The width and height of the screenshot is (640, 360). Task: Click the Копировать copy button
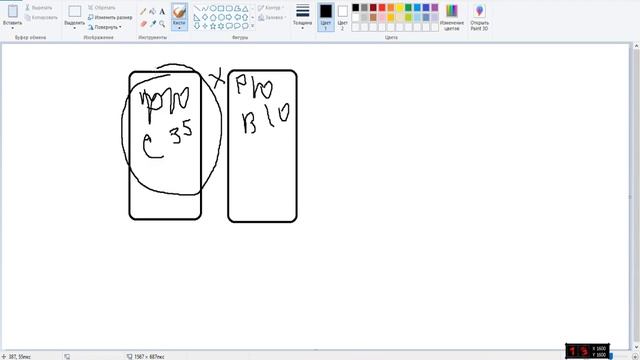[41, 18]
